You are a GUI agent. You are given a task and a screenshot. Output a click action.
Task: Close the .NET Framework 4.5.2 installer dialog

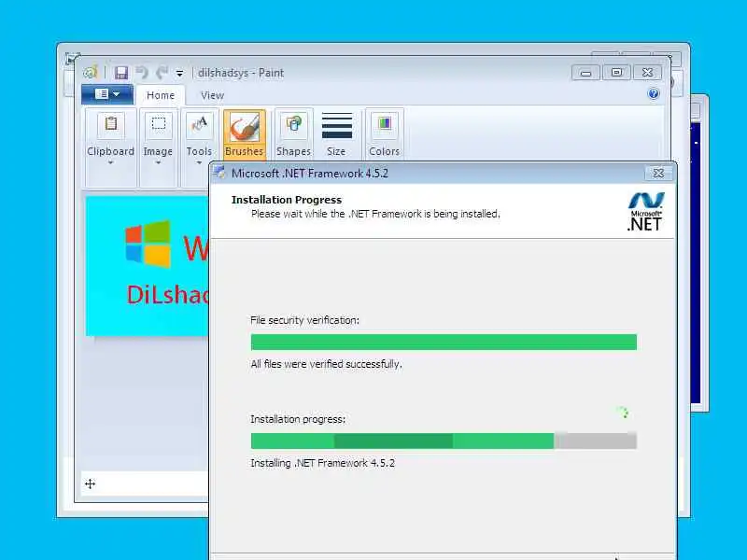click(658, 173)
